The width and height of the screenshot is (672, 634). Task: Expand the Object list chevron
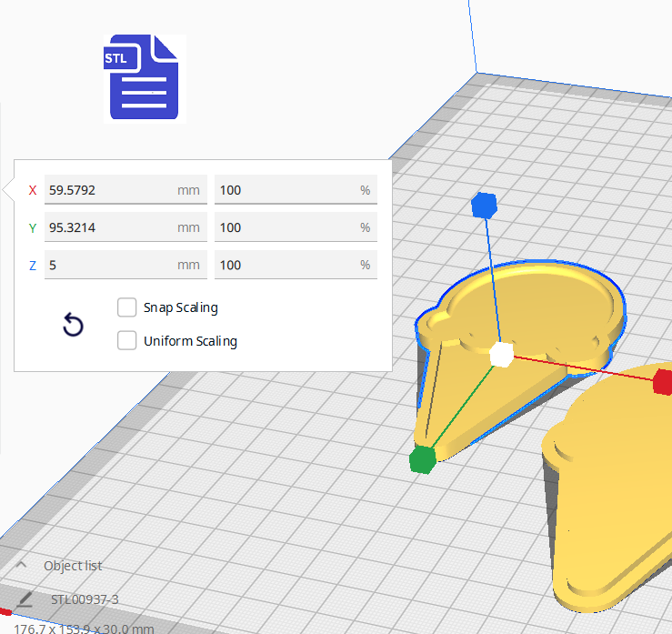point(22,566)
